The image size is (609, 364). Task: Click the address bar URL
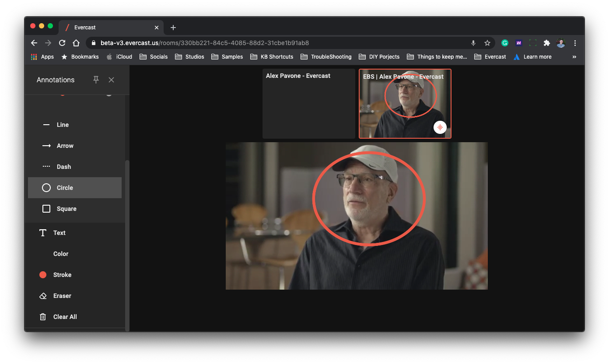[205, 43]
